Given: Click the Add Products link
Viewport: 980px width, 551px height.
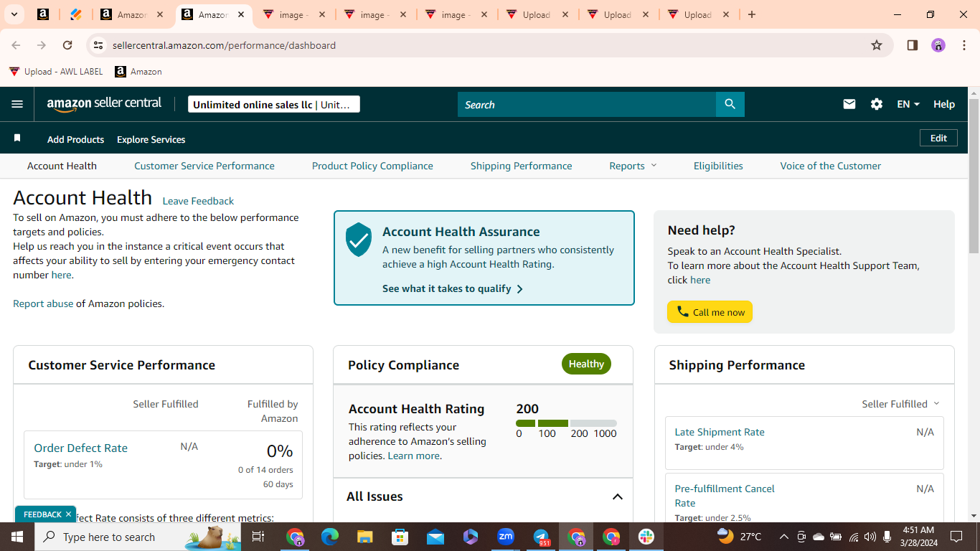Looking at the screenshot, I should (75, 139).
